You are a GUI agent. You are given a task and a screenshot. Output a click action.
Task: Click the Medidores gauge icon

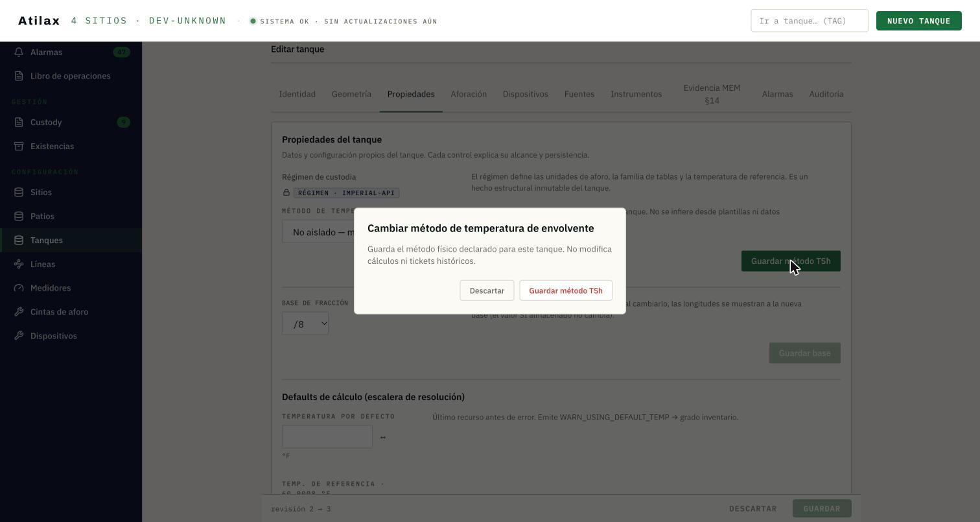pos(19,288)
